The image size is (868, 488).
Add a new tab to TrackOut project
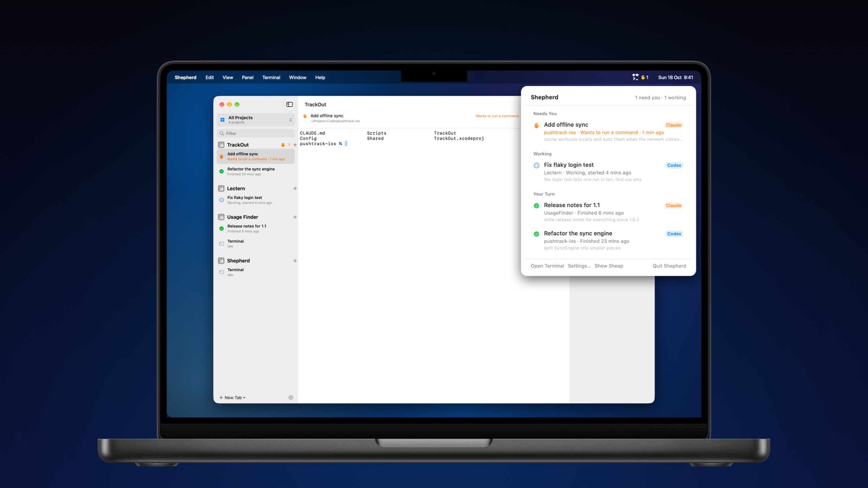(x=295, y=145)
